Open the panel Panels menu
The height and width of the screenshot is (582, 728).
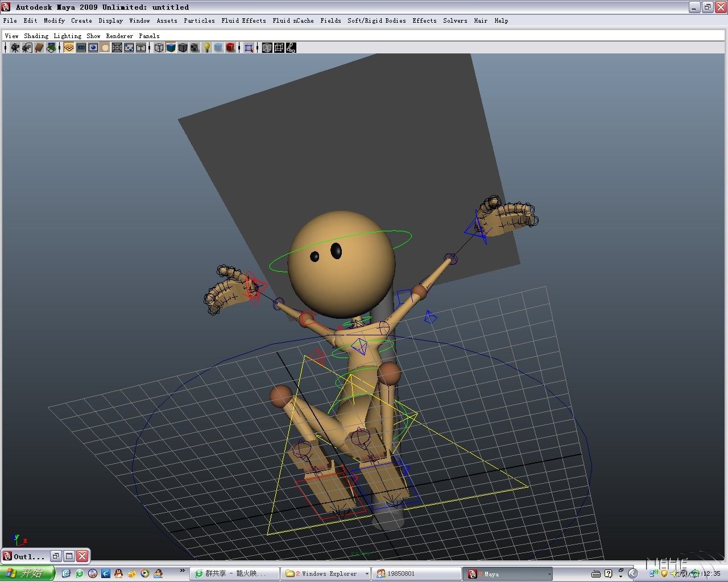149,36
